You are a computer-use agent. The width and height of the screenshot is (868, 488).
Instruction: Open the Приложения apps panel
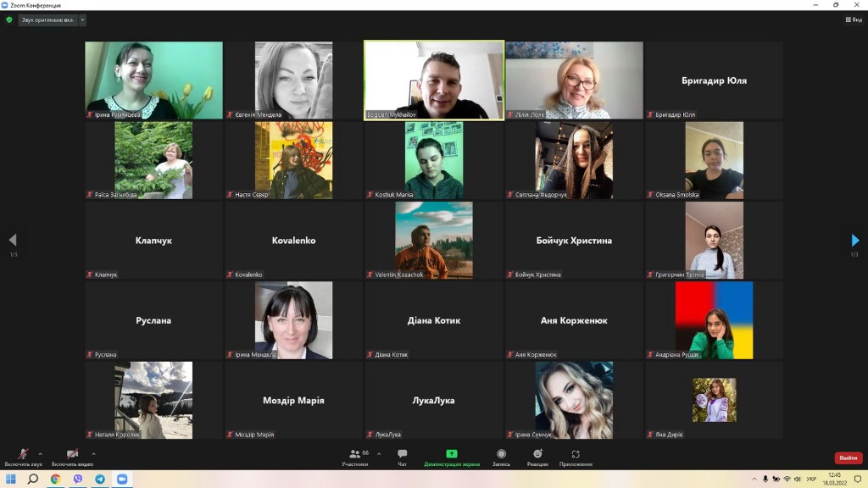[576, 457]
